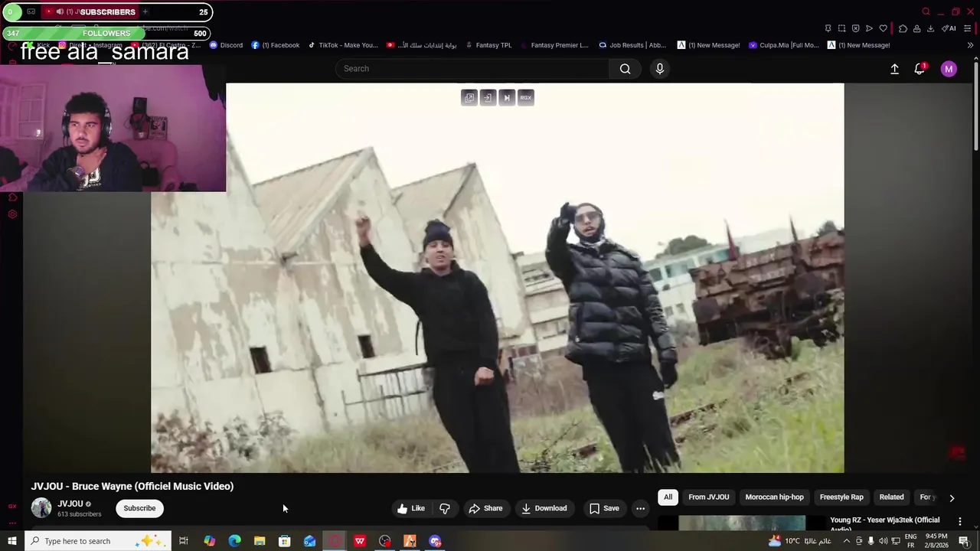980x551 pixels.
Task: Open the Easy Setup sliders icon
Action: (969, 28)
